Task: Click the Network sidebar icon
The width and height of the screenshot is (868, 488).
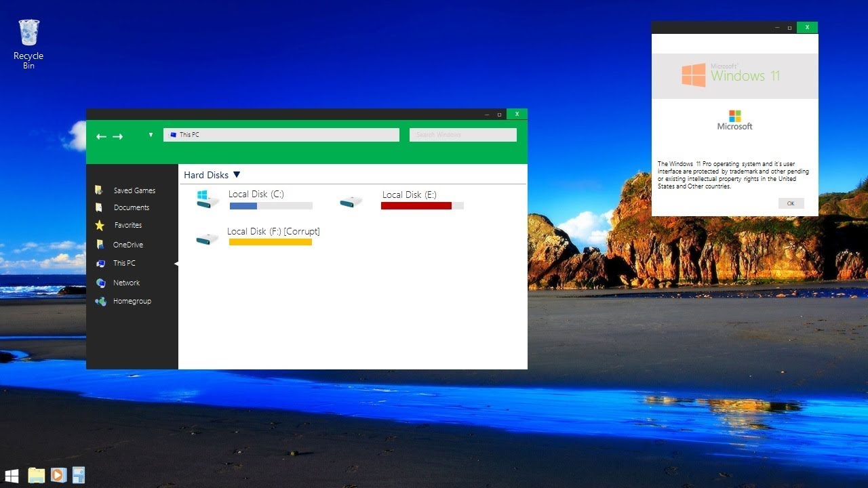Action: click(100, 283)
